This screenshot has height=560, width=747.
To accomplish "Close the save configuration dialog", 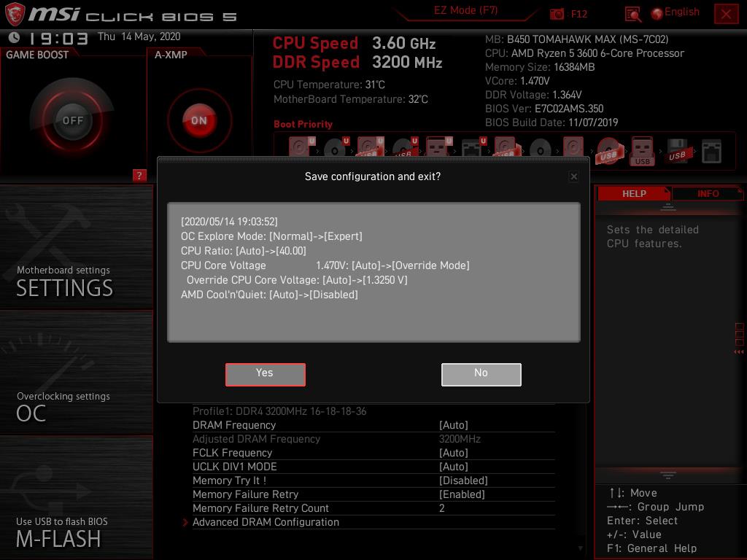I will point(573,176).
